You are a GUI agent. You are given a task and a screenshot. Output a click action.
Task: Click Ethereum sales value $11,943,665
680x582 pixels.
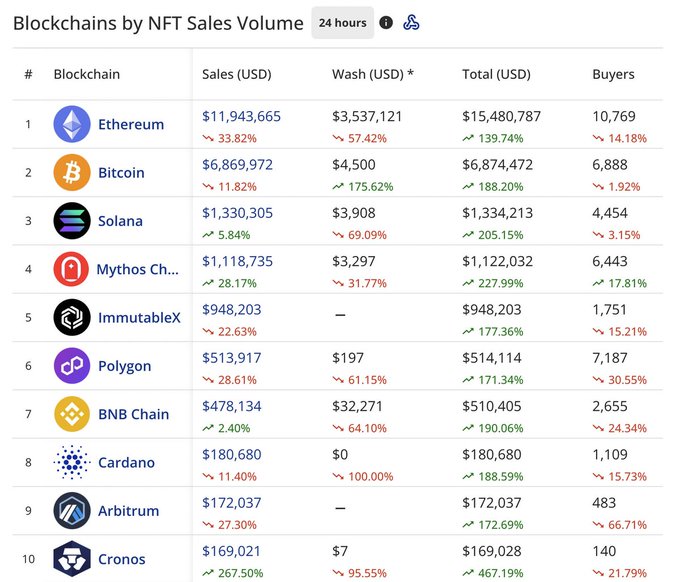(242, 116)
